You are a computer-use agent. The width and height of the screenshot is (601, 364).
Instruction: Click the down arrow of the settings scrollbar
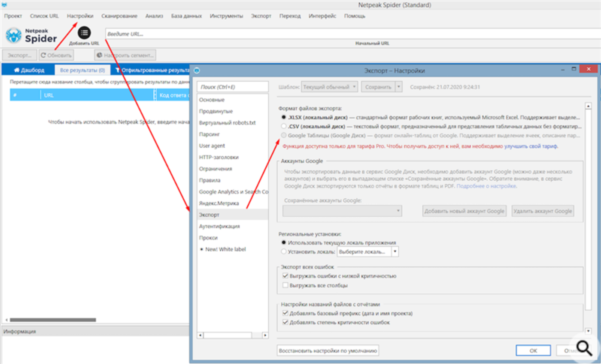tap(589, 331)
